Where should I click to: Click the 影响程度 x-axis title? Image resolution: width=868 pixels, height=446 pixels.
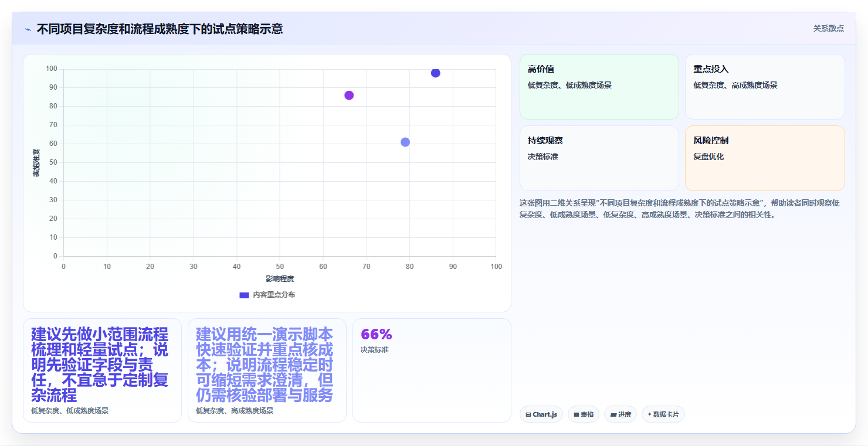click(280, 279)
